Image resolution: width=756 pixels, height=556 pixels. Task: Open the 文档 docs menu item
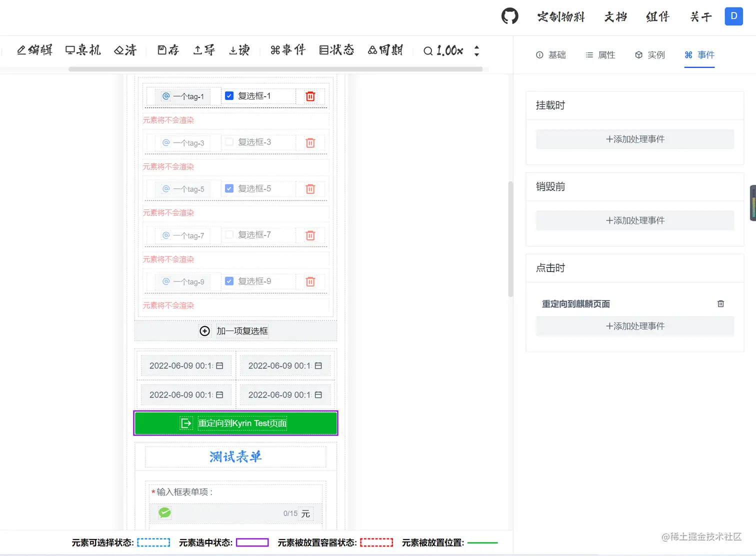point(615,16)
